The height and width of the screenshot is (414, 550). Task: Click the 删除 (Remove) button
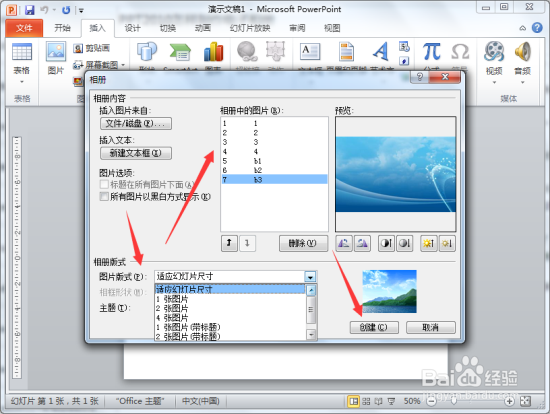[303, 243]
